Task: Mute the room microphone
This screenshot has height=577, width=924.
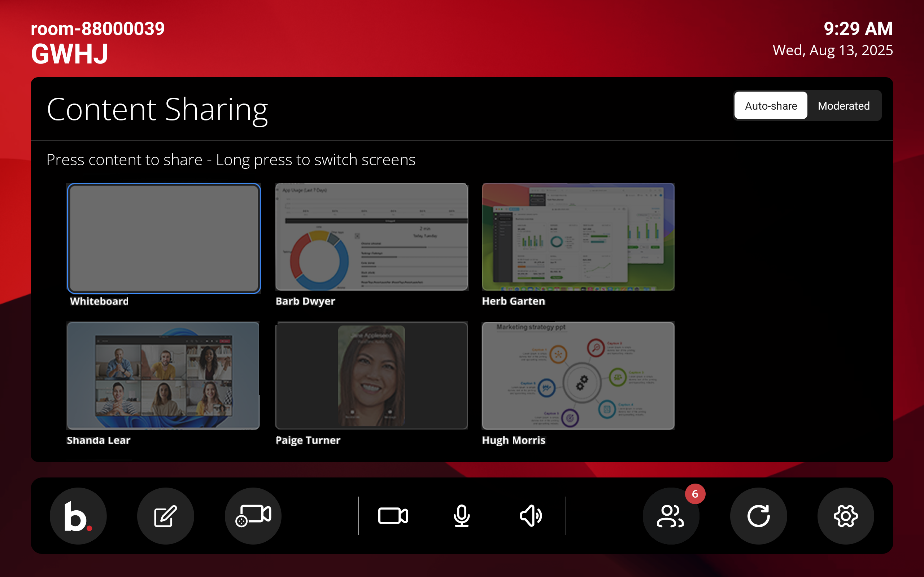Action: [462, 516]
